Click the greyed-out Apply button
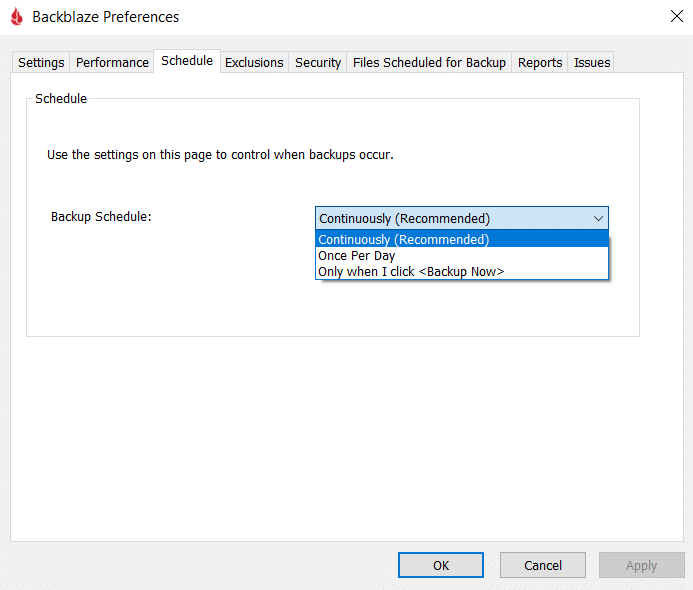The width and height of the screenshot is (693, 590). pos(641,565)
